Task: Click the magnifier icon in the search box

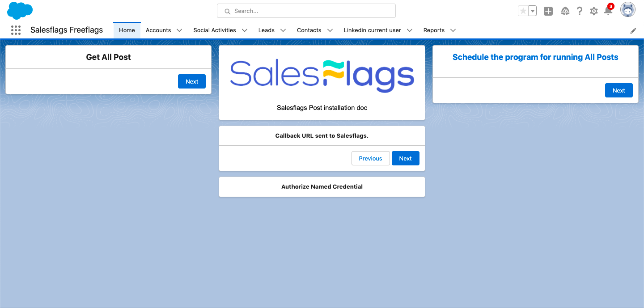Action: (x=228, y=11)
